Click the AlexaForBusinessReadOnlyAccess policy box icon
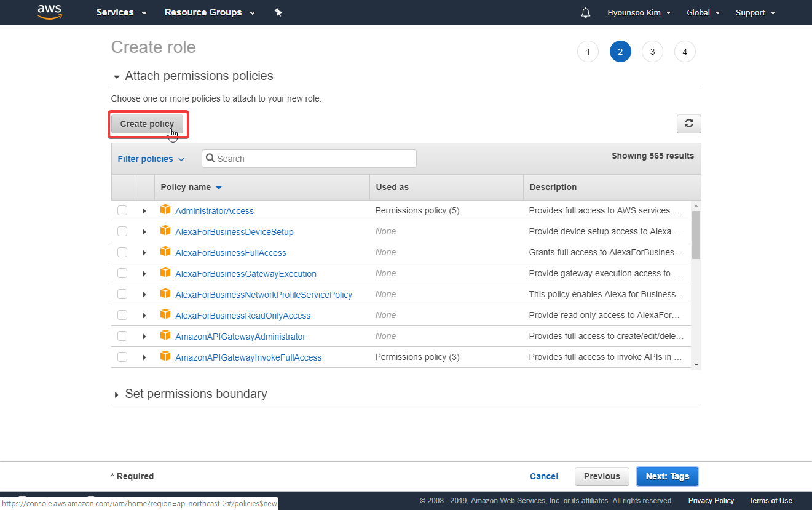Viewport: 812px width, 510px height. tap(165, 314)
